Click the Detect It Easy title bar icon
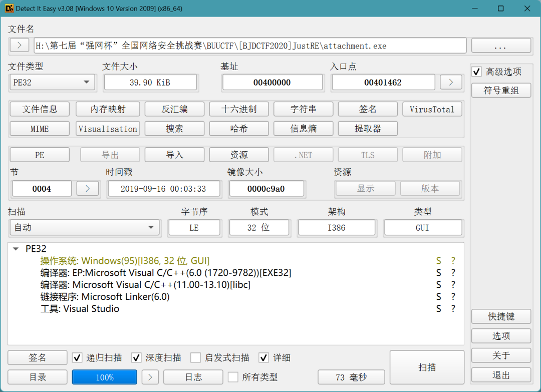The image size is (541, 392). click(x=9, y=9)
